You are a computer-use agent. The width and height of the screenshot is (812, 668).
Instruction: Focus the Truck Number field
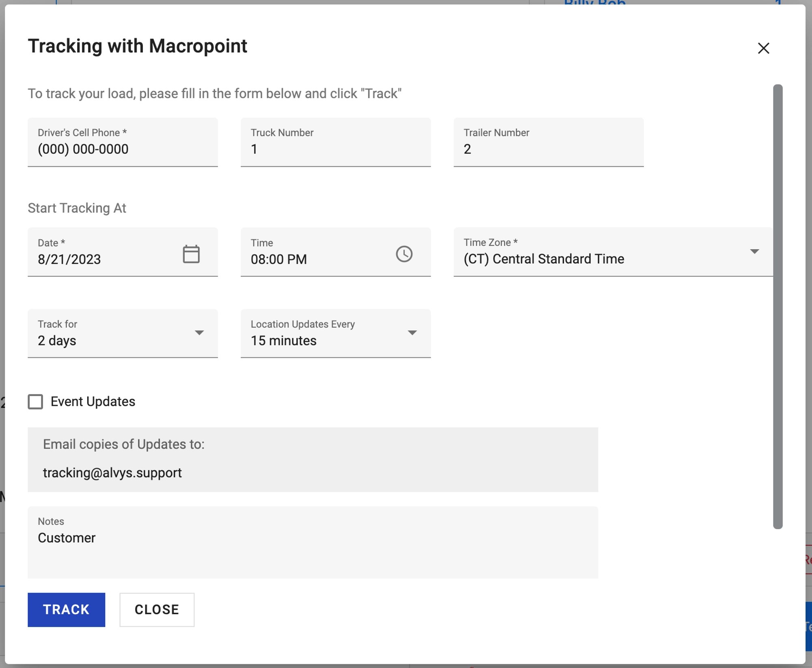(336, 142)
